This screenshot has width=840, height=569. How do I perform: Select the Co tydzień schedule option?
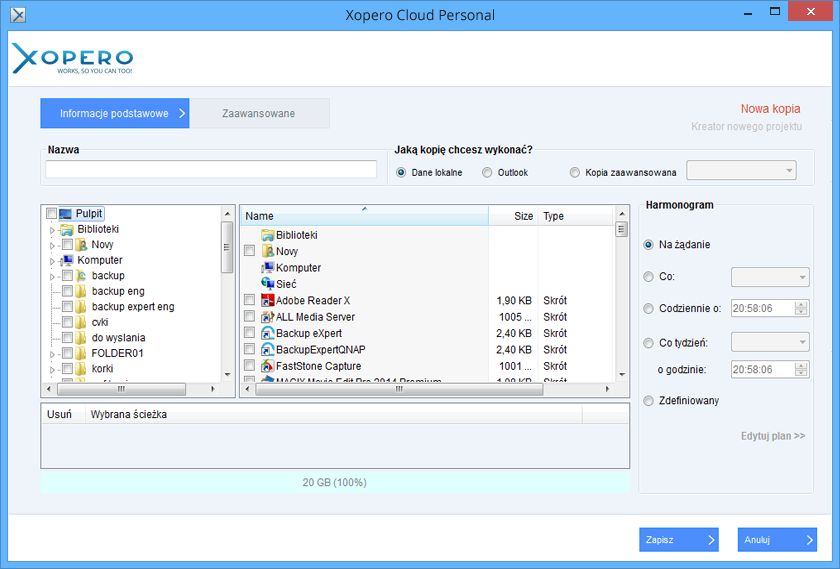648,343
